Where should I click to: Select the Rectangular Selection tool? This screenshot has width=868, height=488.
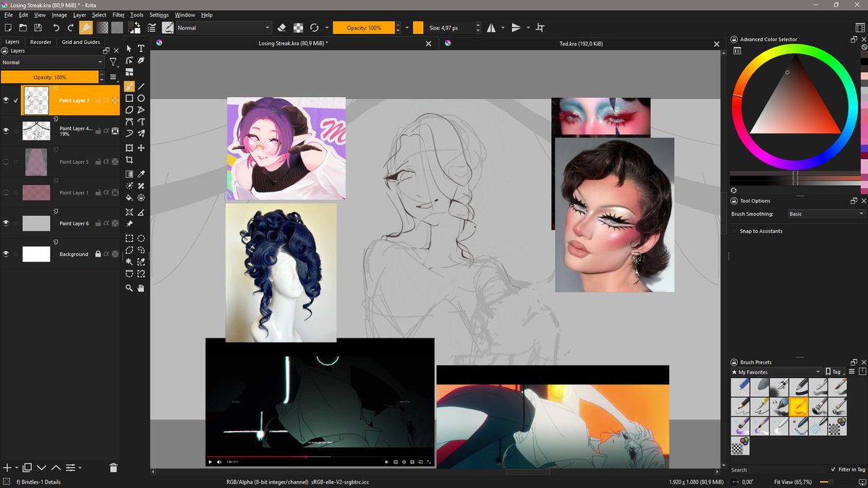(x=129, y=238)
